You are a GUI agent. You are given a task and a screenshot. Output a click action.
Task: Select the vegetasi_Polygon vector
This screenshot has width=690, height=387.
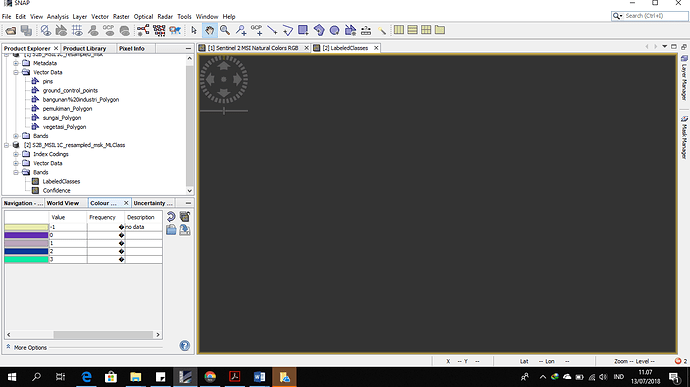tap(64, 127)
